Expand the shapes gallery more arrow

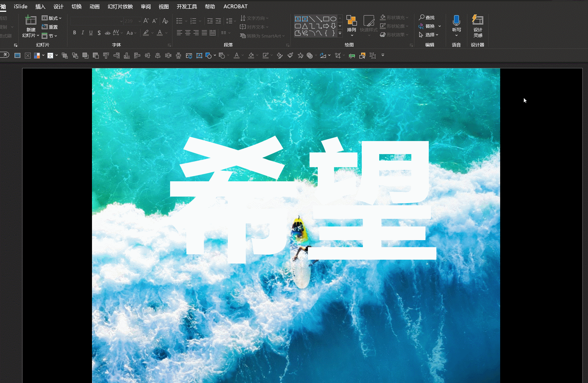340,33
